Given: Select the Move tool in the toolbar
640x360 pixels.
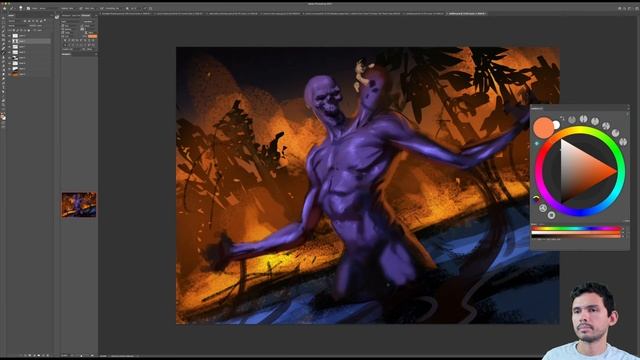Looking at the screenshot, I should point(3,18).
